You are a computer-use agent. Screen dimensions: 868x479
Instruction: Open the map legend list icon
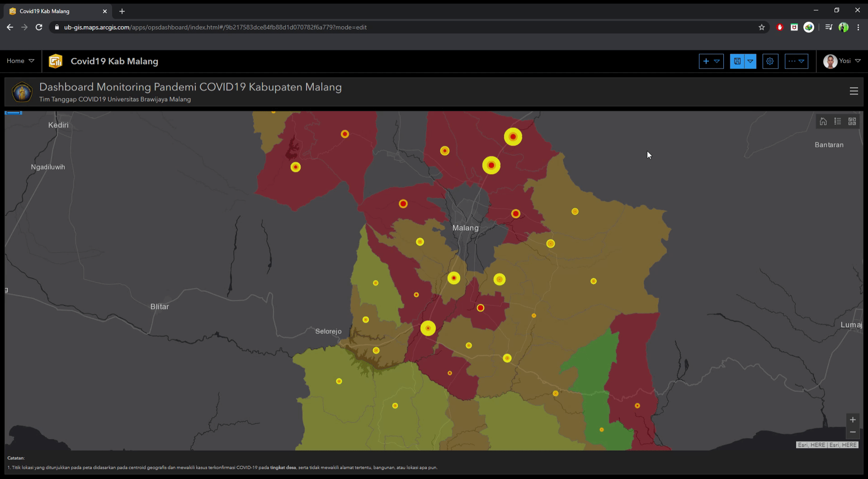click(838, 121)
